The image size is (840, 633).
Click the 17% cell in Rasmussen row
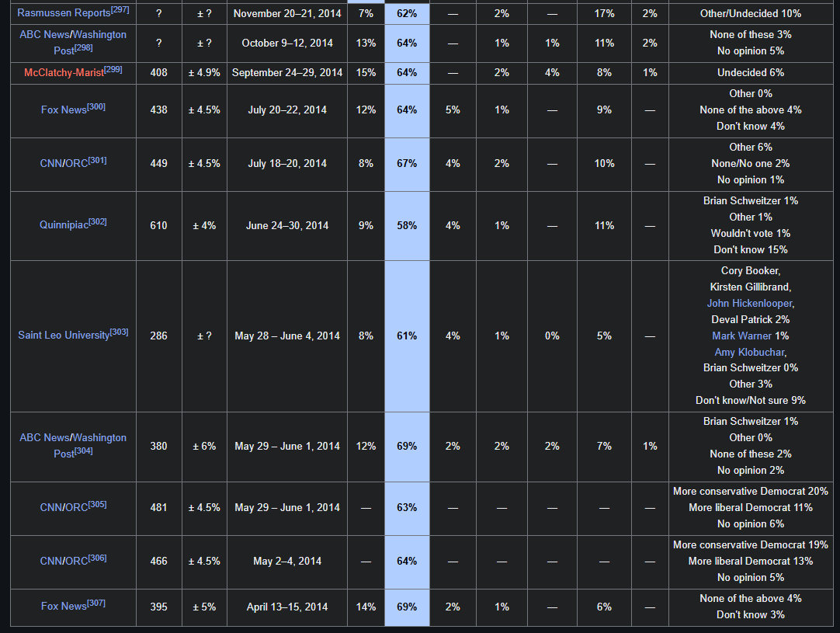[x=604, y=13]
